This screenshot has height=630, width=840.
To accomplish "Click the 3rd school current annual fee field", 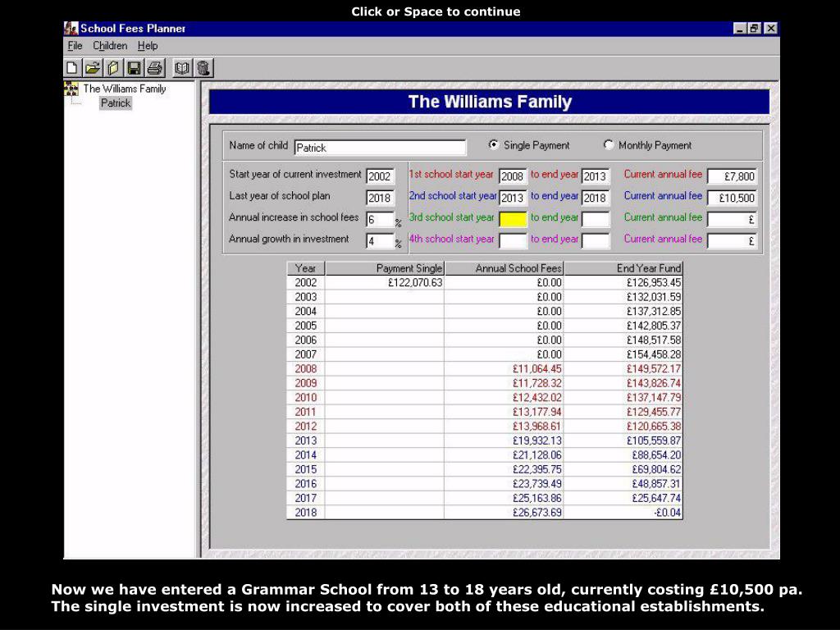I will click(x=732, y=220).
